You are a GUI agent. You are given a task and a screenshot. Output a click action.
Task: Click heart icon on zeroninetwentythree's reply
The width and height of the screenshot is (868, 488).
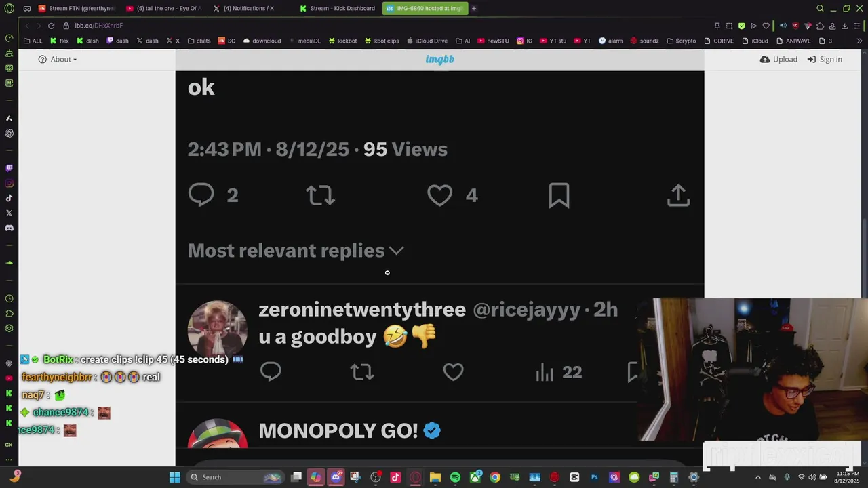point(453,371)
